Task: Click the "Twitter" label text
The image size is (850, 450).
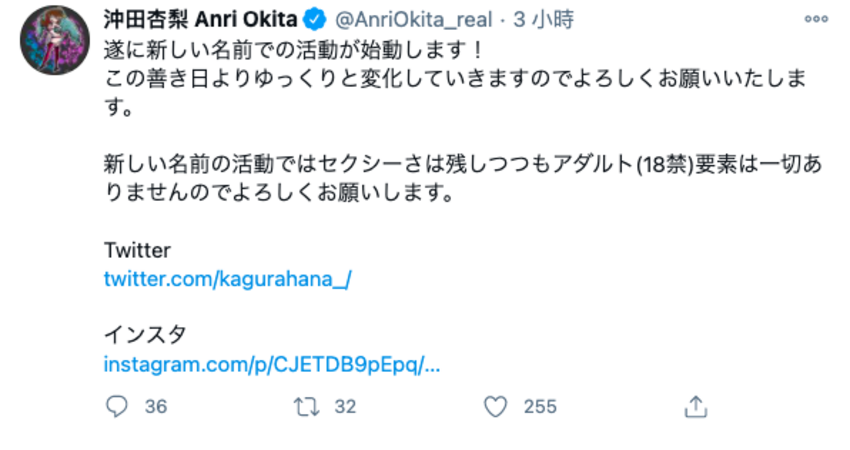Action: tap(137, 250)
